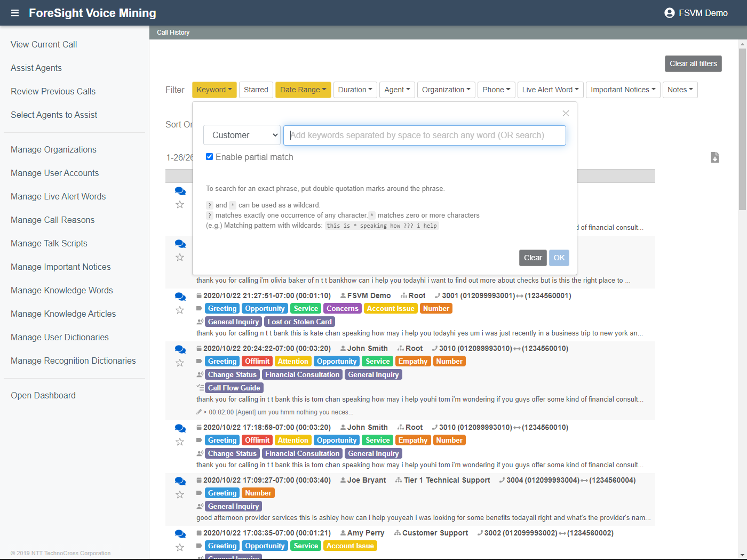Open the chat transcript icon on John Smith's call

(x=180, y=349)
